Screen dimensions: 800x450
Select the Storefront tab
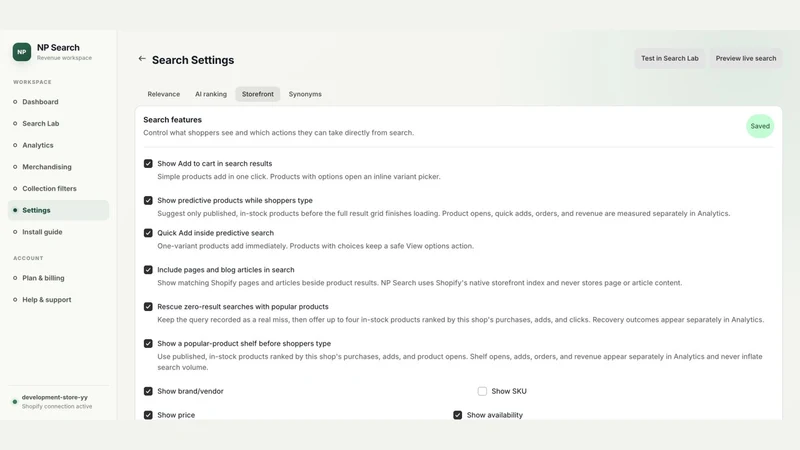point(258,94)
